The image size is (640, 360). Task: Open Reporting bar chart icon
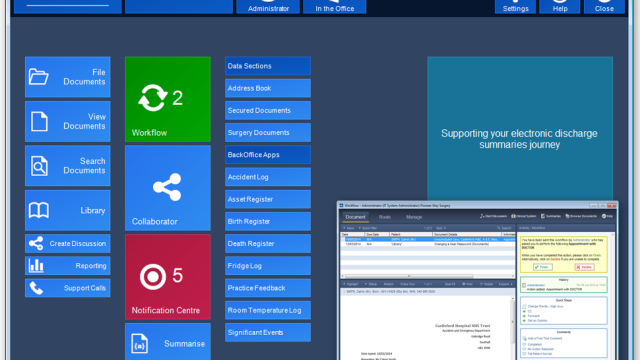(36, 266)
